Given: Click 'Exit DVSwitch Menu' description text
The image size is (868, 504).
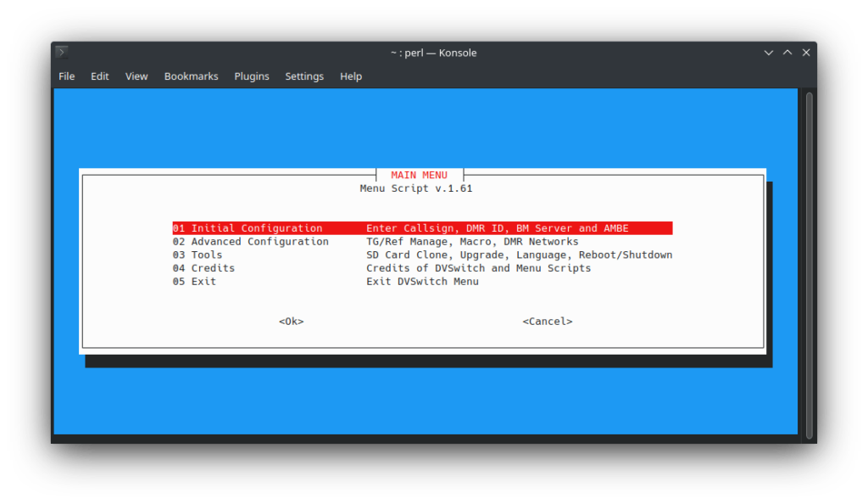Looking at the screenshot, I should pos(422,282).
